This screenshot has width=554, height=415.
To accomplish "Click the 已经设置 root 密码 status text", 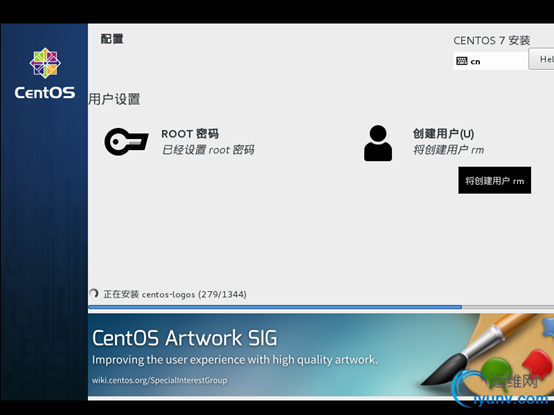I will (x=208, y=150).
